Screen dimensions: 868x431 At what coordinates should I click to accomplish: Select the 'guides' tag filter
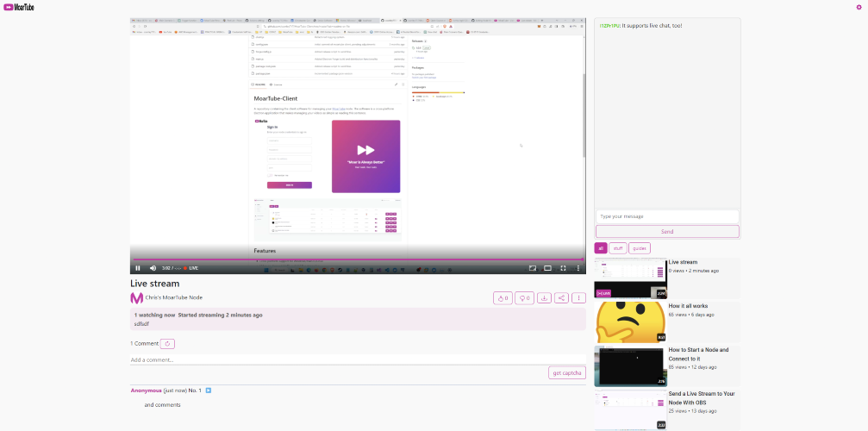(640, 248)
